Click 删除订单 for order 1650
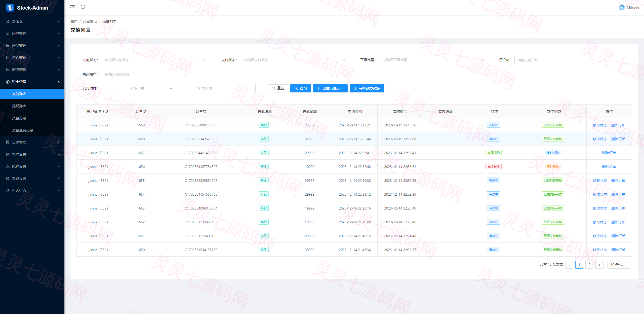The height and width of the screenshot is (314, 644). click(618, 250)
